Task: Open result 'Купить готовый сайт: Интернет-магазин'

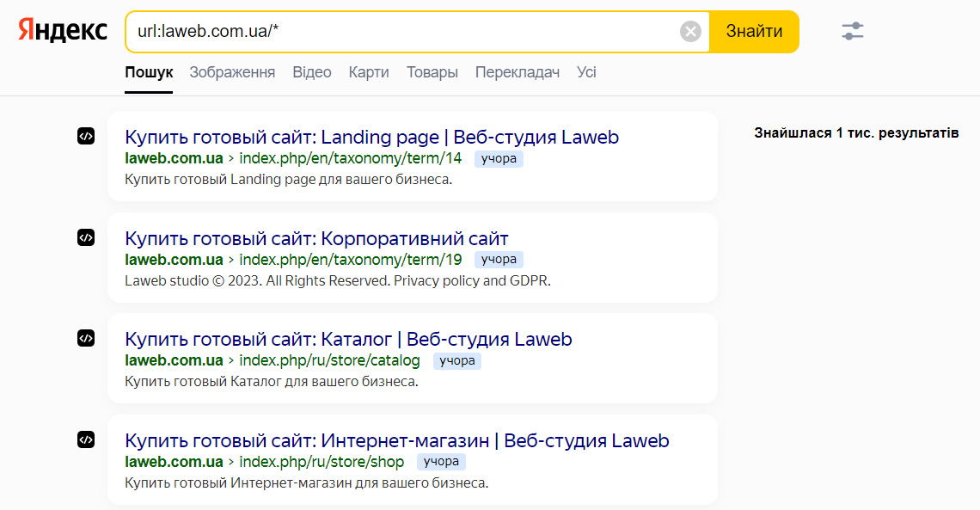Action: (x=397, y=440)
